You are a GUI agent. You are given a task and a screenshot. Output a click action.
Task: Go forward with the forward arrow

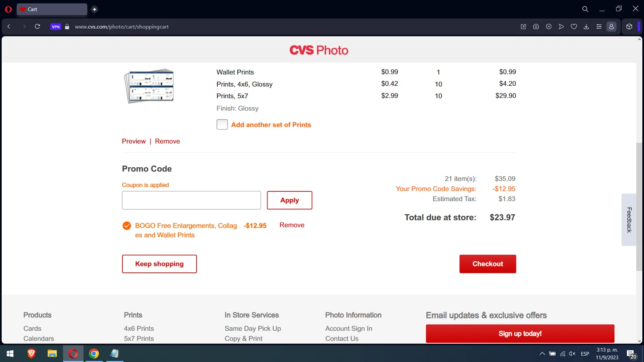coord(24,27)
